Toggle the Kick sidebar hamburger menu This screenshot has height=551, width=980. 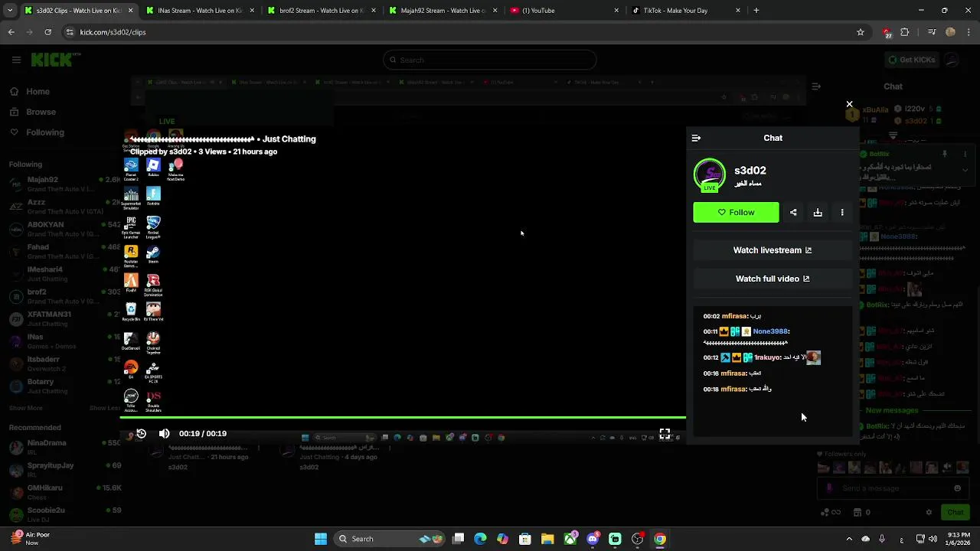coord(16,60)
